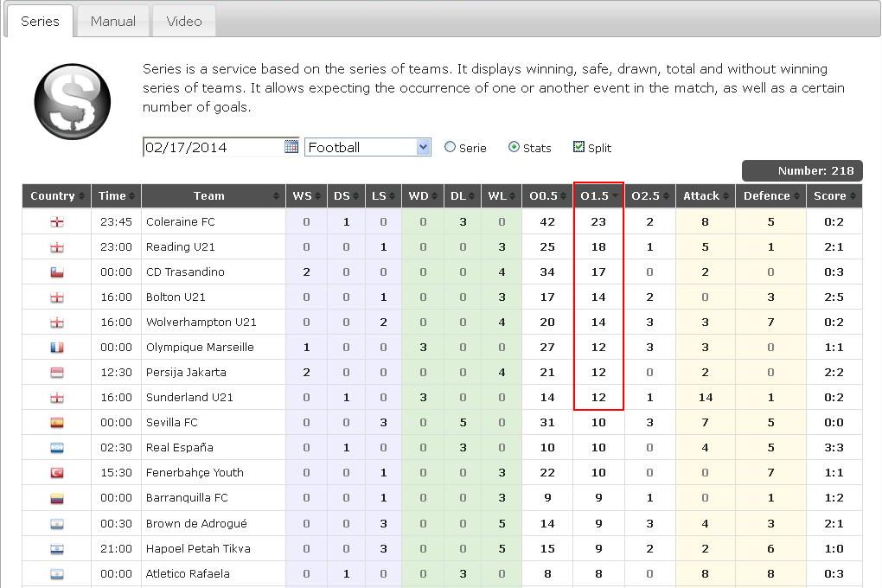This screenshot has width=882, height=588.
Task: Click the Turkey flag beside Fenerbahçe Youth
Action: coord(57,473)
